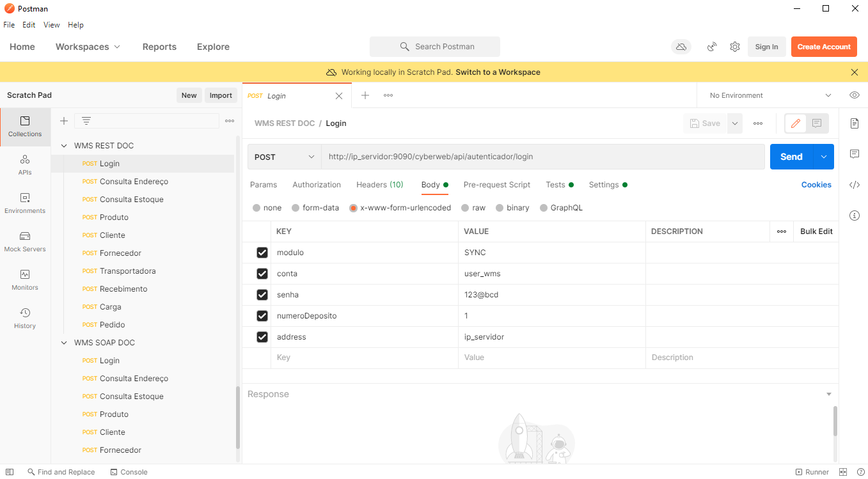Image resolution: width=868 pixels, height=479 pixels.
Task: Open the collections panel three-dot options
Action: 230,121
